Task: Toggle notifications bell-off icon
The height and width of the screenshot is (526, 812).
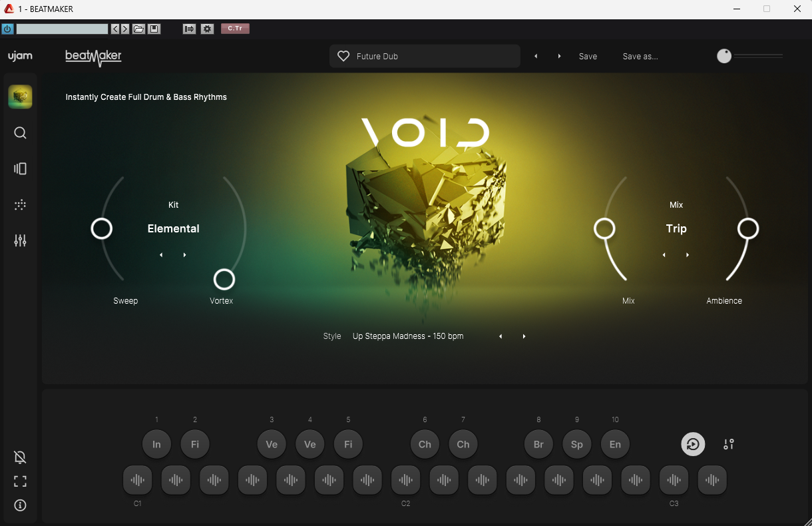Action: (x=20, y=457)
